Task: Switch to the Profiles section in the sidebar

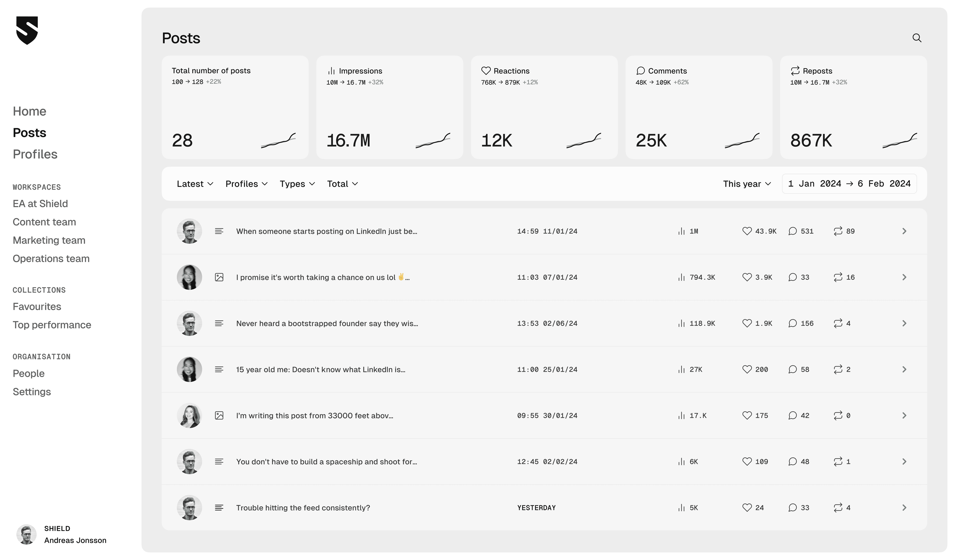Action: point(35,154)
